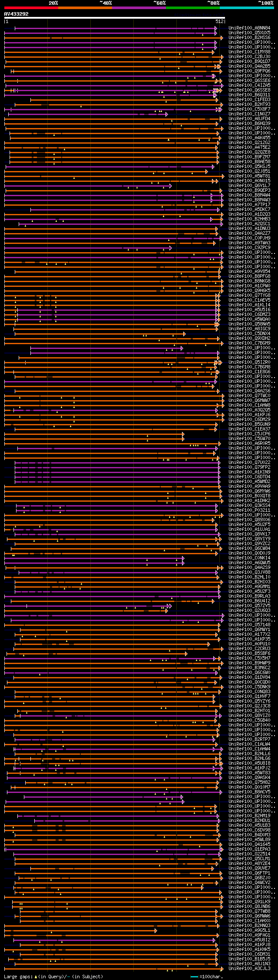Click UniRef100_P03211 in hit list
Screen dimensions: 278x980
point(249,510)
